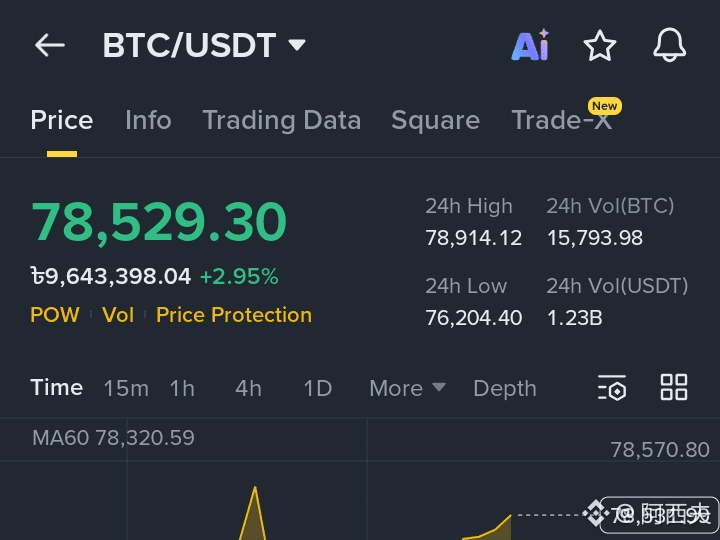The image size is (720, 540).
Task: Open the chart grid layout icon
Action: [x=674, y=387]
